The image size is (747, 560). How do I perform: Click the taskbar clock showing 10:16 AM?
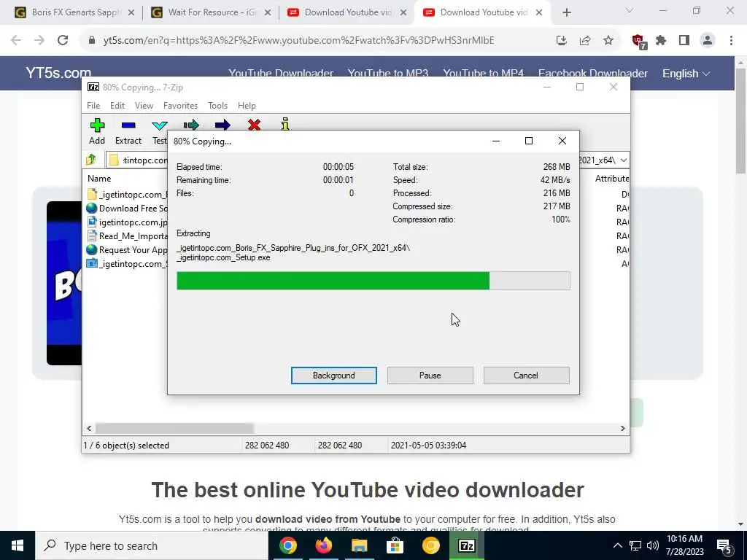point(684,545)
